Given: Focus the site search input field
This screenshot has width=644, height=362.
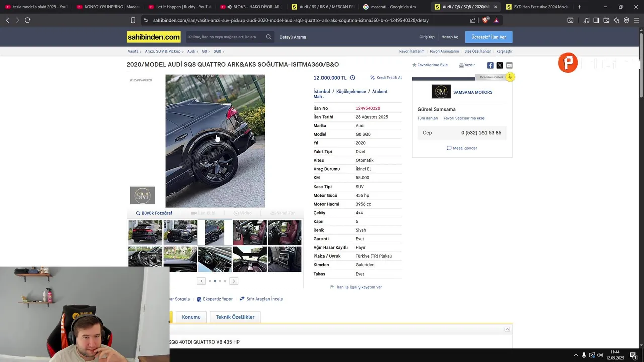Looking at the screenshot, I should click(224, 37).
